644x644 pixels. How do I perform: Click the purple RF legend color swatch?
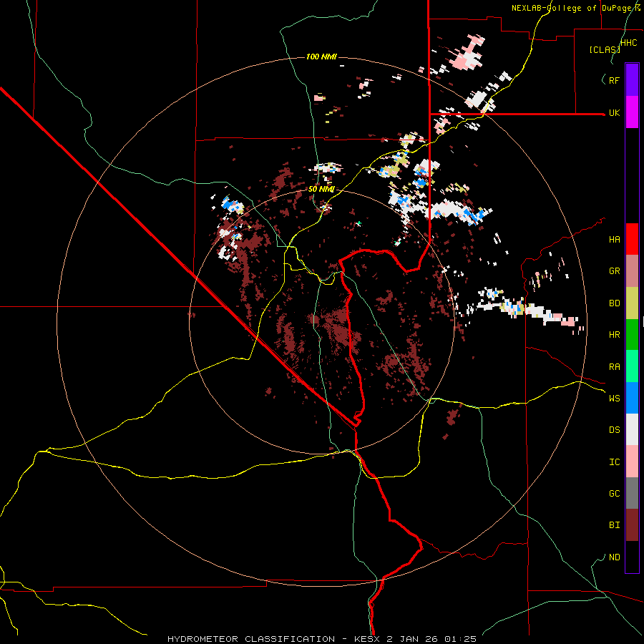point(632,80)
